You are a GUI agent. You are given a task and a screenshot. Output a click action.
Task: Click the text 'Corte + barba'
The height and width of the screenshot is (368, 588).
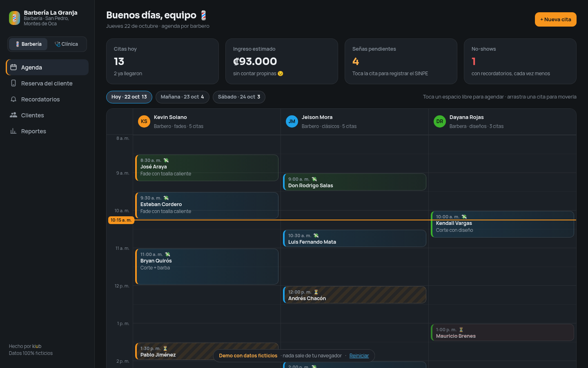point(155,268)
